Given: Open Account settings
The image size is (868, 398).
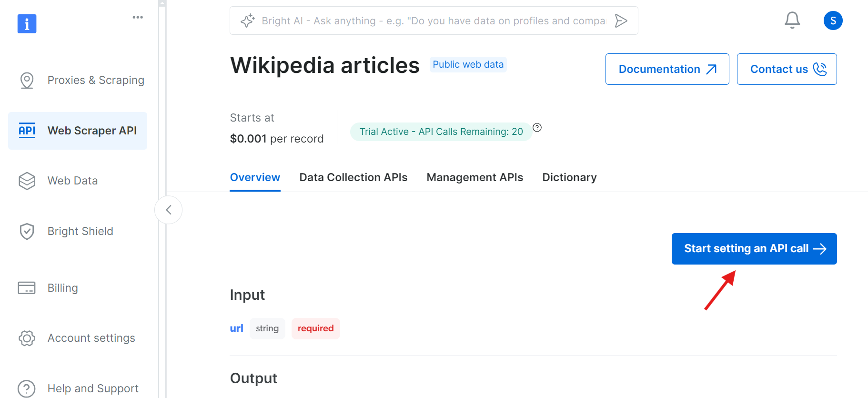Looking at the screenshot, I should 91,338.
